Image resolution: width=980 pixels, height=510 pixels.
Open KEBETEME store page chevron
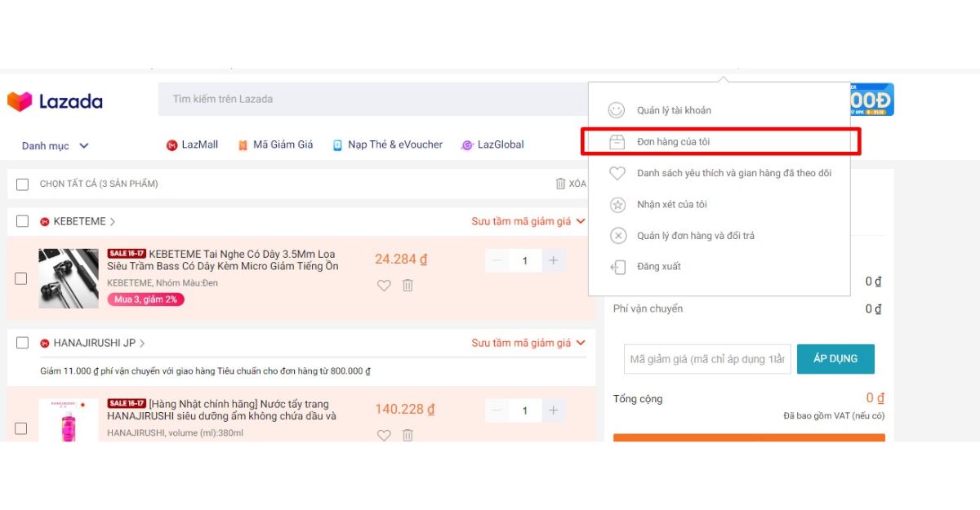113,222
